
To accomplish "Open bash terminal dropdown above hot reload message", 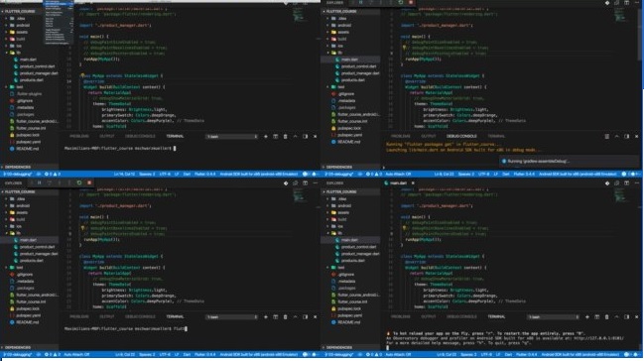I will click(x=554, y=317).
